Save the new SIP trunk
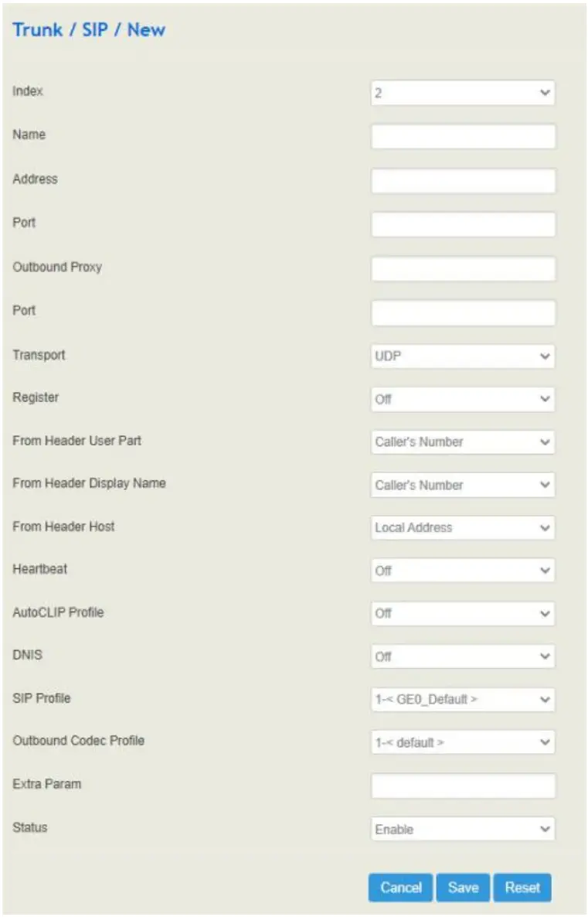Screen dimensions: 588x917 (463, 888)
